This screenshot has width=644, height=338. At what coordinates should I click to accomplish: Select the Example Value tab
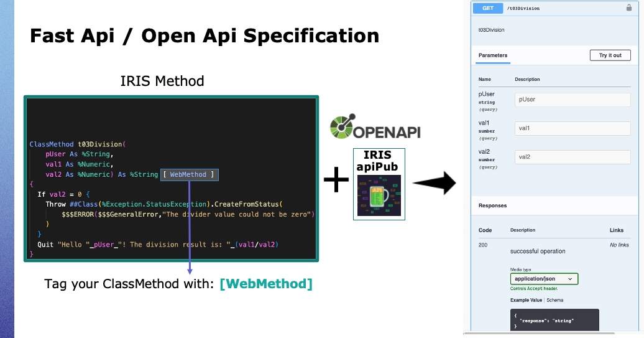526,300
